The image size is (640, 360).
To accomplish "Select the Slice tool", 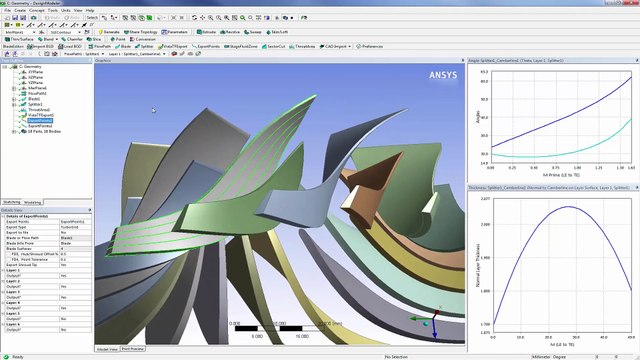I will click(94, 39).
